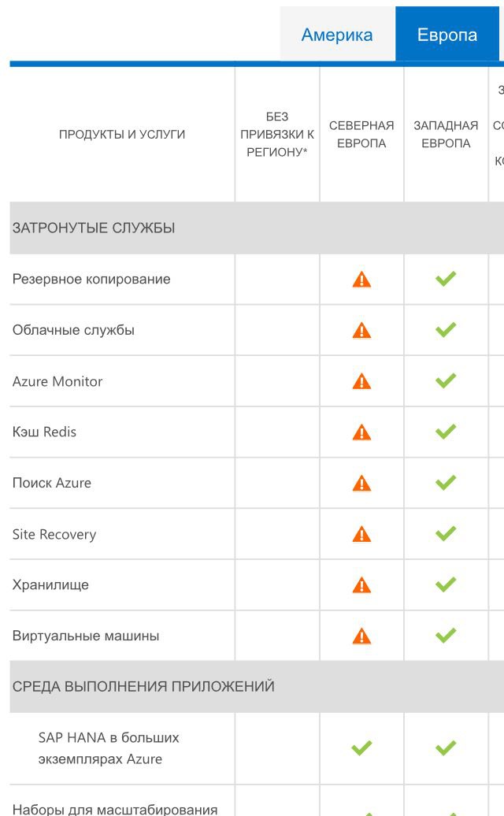Click the Западная Европа column header

point(446,134)
